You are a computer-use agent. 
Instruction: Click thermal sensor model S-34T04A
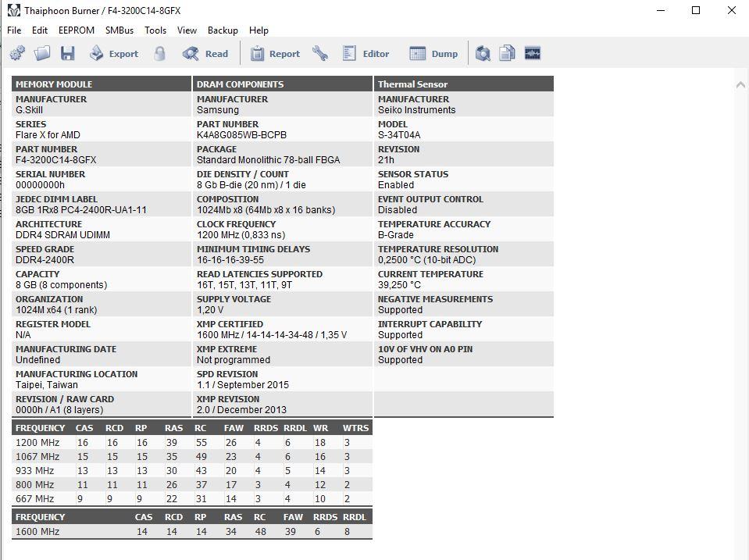tap(399, 135)
